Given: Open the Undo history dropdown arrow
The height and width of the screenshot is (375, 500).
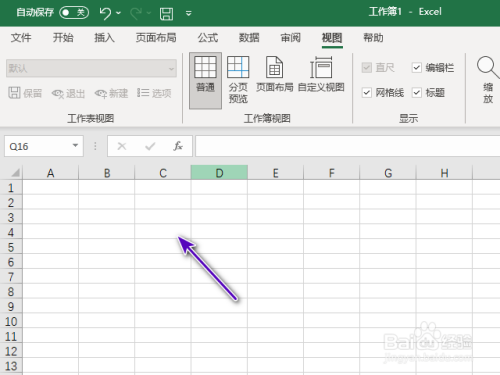Looking at the screenshot, I should click(118, 13).
